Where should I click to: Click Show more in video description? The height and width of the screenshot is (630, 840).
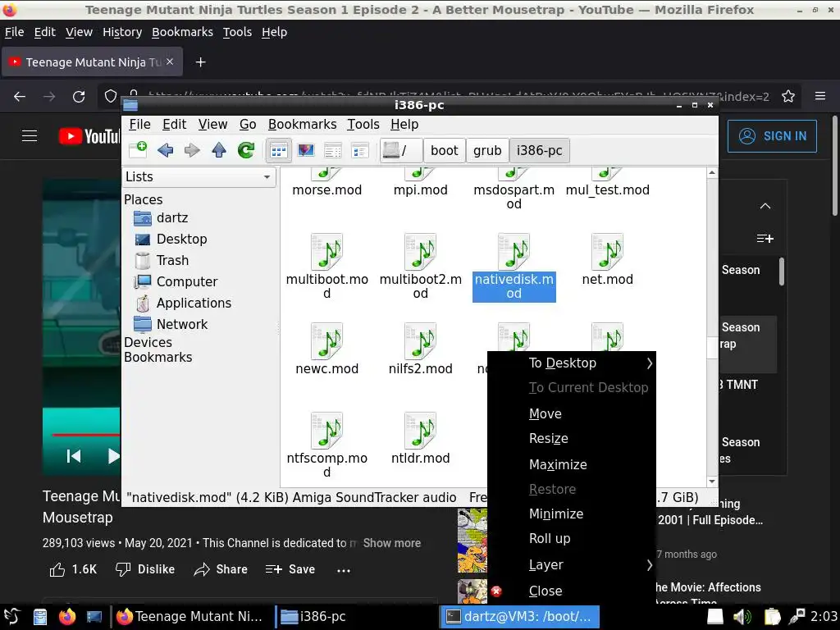tap(391, 543)
